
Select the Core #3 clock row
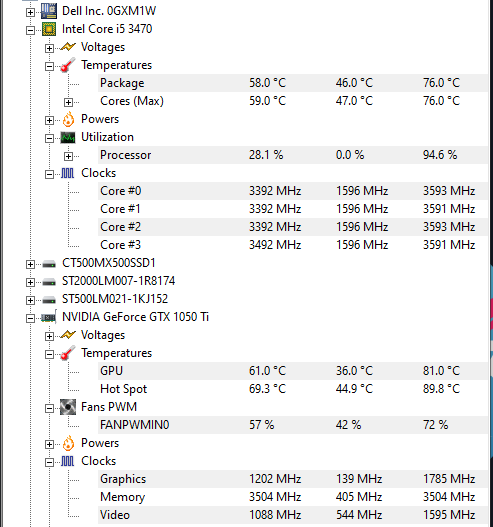point(293,245)
